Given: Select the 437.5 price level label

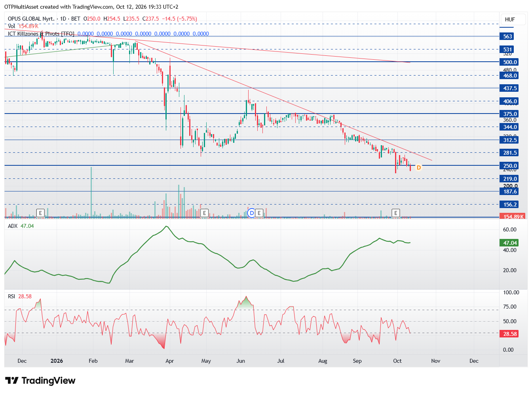Looking at the screenshot, I should 510,88.
